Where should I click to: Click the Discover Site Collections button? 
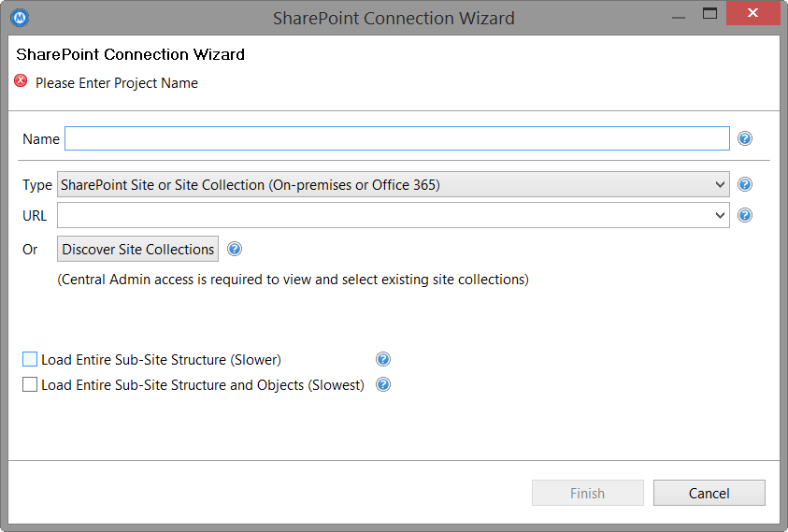tap(137, 249)
